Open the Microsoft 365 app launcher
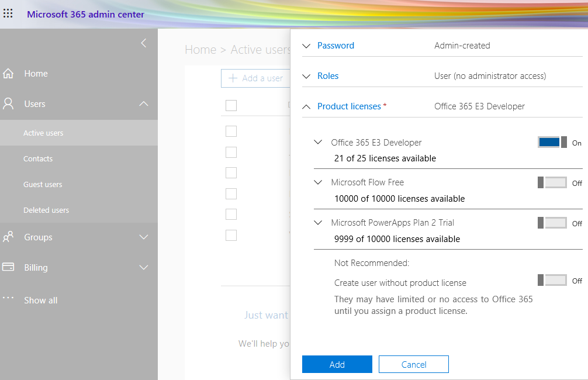The image size is (588, 380). pyautogui.click(x=8, y=13)
